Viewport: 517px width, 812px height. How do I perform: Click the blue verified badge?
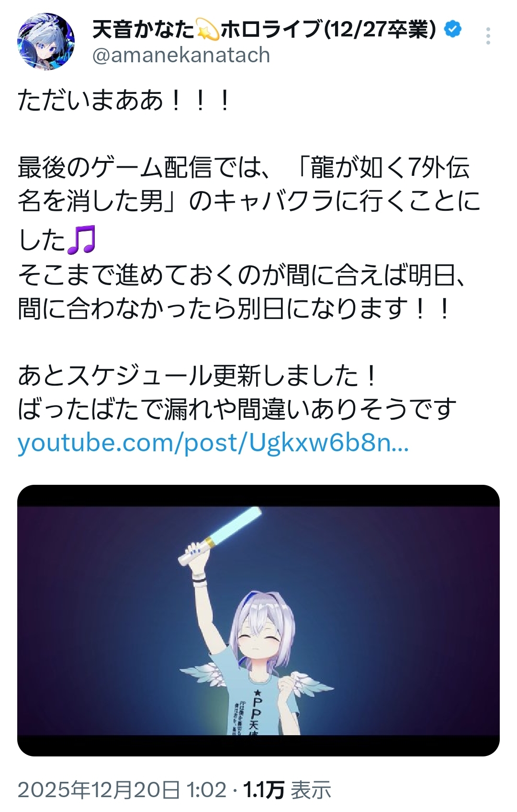[x=453, y=29]
